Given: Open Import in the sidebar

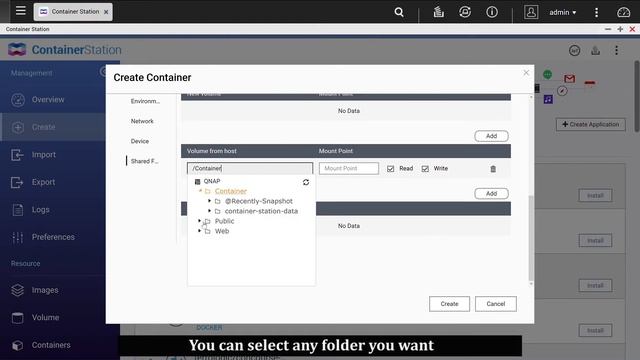Looking at the screenshot, I should [x=44, y=155].
